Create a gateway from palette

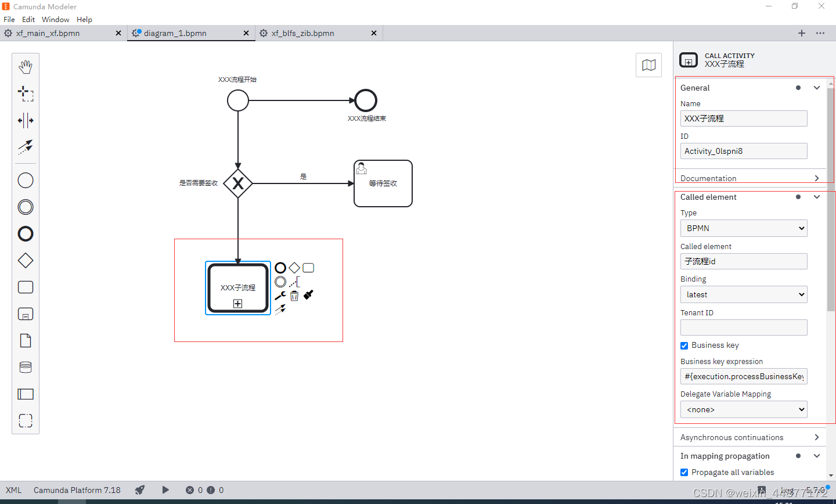click(x=26, y=261)
